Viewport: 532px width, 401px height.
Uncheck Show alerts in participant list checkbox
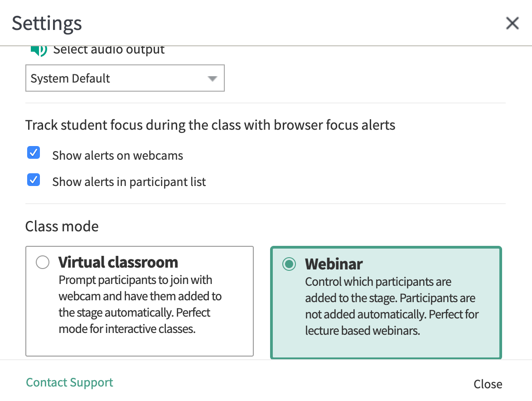[x=34, y=180]
